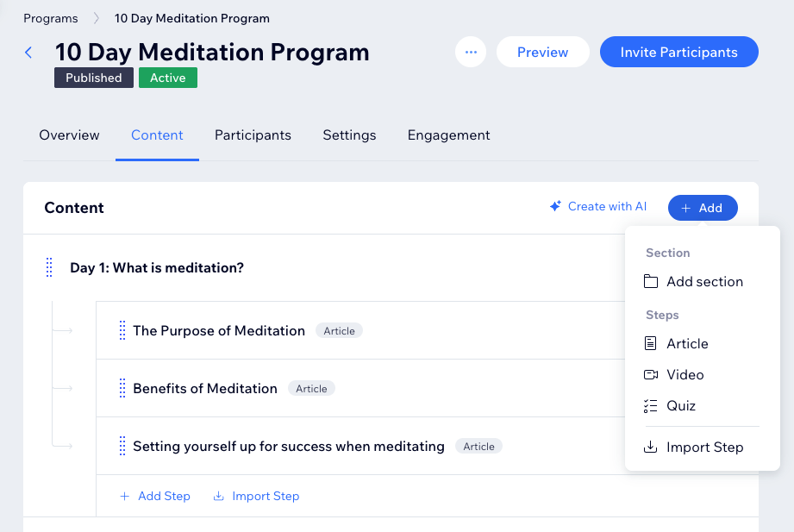
Task: Click drag handle next to The Purpose of Meditation
Action: point(122,330)
